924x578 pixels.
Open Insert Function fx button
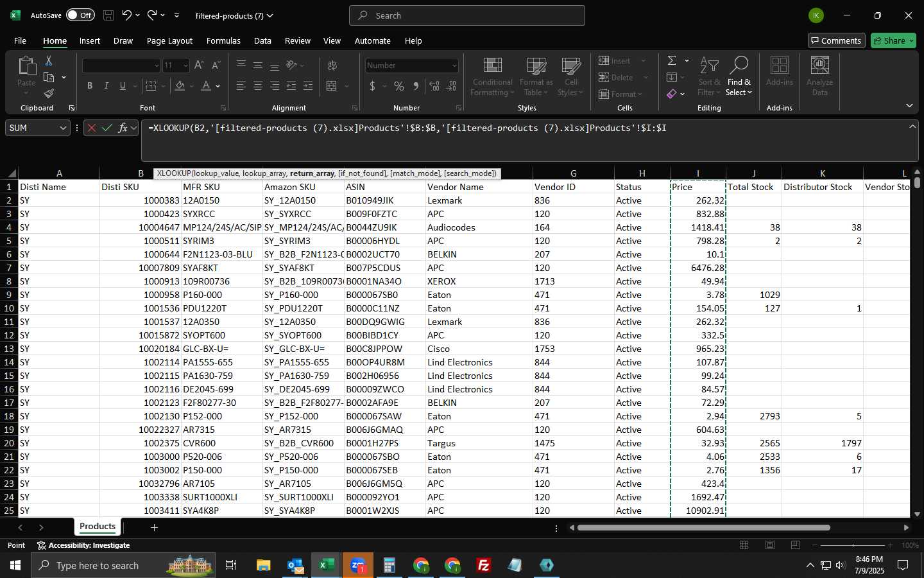point(123,128)
